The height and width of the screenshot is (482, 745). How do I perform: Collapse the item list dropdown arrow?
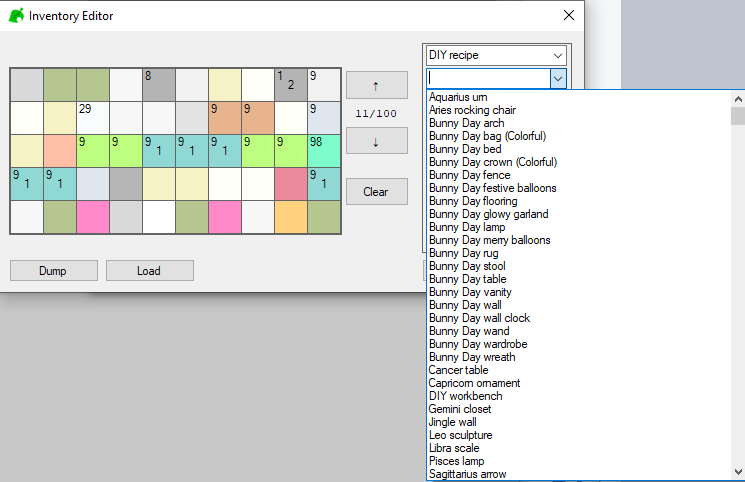pyautogui.click(x=558, y=78)
